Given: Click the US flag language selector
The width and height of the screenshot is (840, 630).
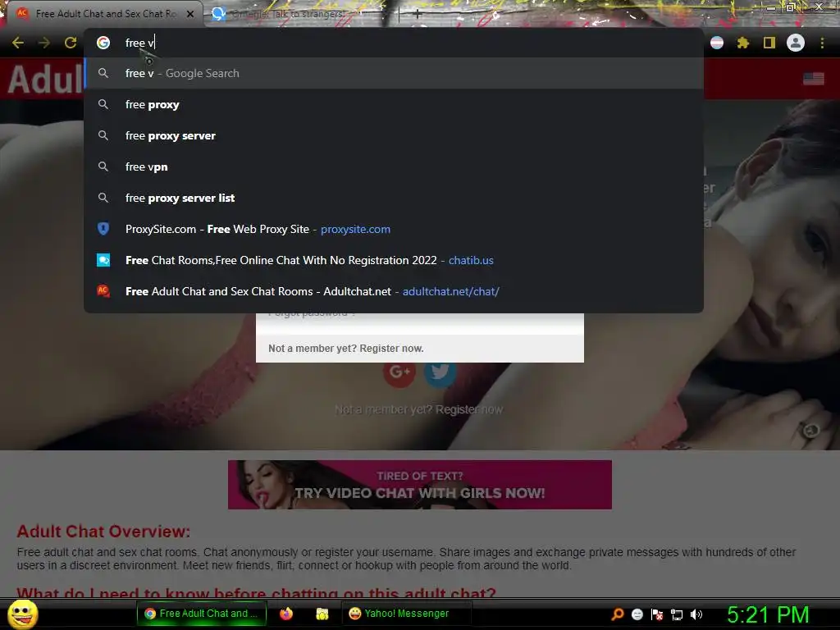Looking at the screenshot, I should point(814,79).
